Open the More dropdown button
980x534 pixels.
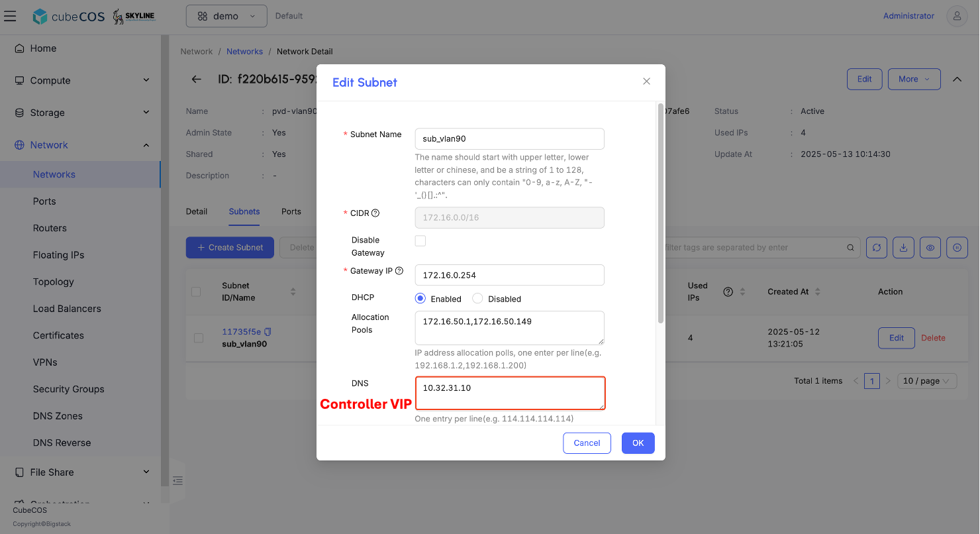pyautogui.click(x=914, y=79)
